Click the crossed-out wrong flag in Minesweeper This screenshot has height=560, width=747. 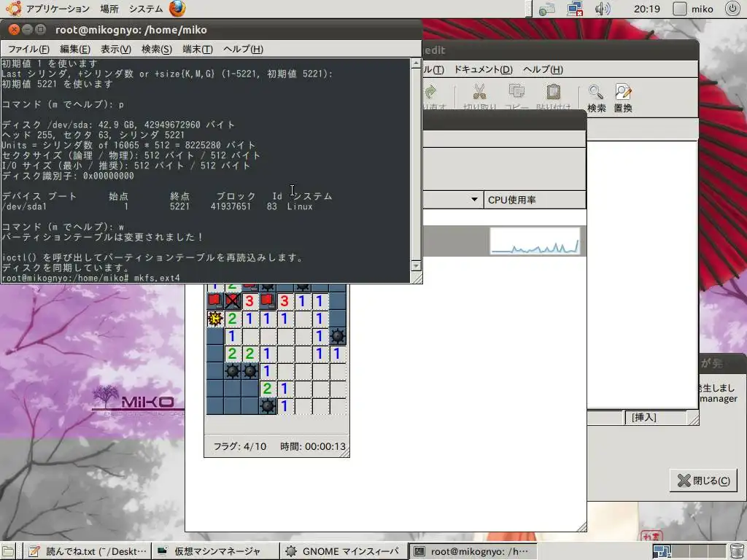click(x=233, y=301)
